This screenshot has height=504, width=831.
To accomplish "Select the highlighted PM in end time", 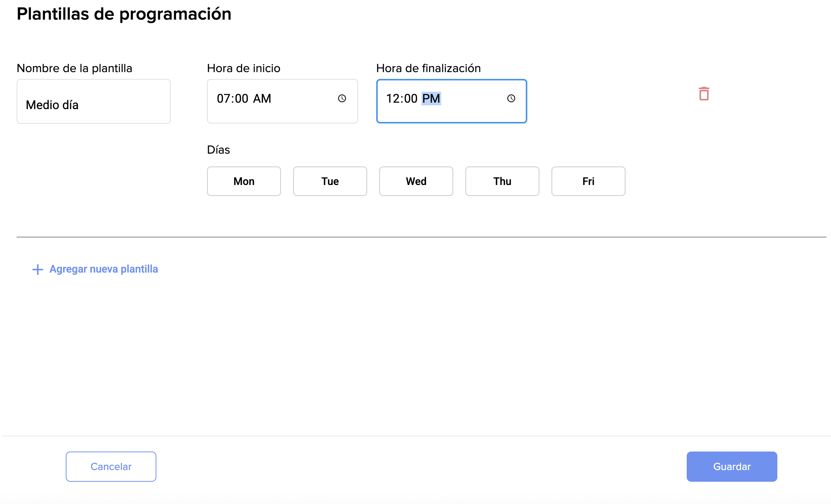I will coord(431,99).
